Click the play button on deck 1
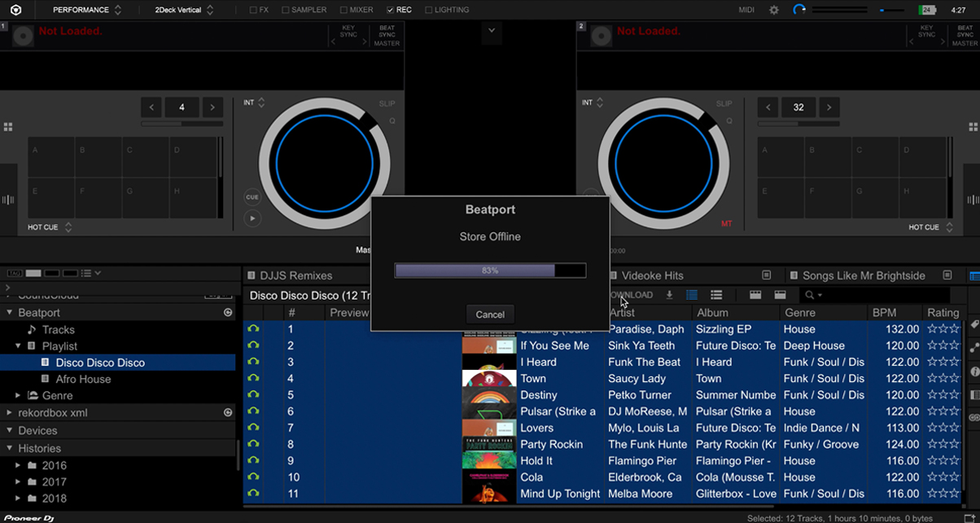 click(252, 218)
